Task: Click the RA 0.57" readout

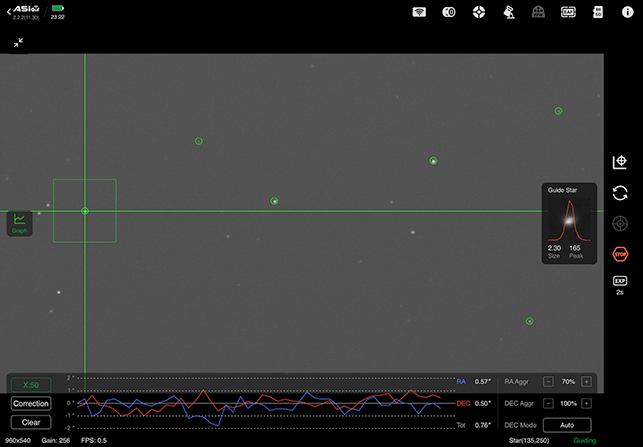Action: [x=474, y=382]
